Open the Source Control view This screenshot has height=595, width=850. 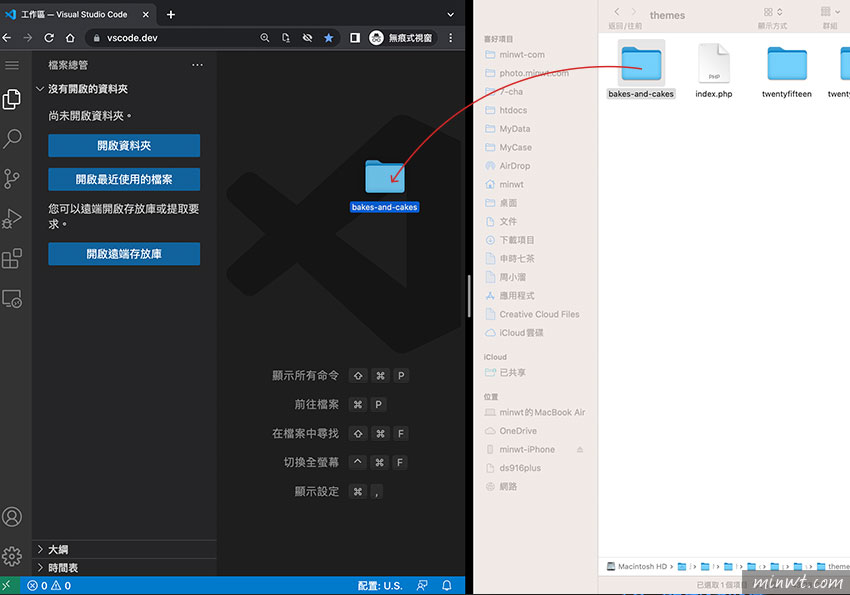point(12,178)
